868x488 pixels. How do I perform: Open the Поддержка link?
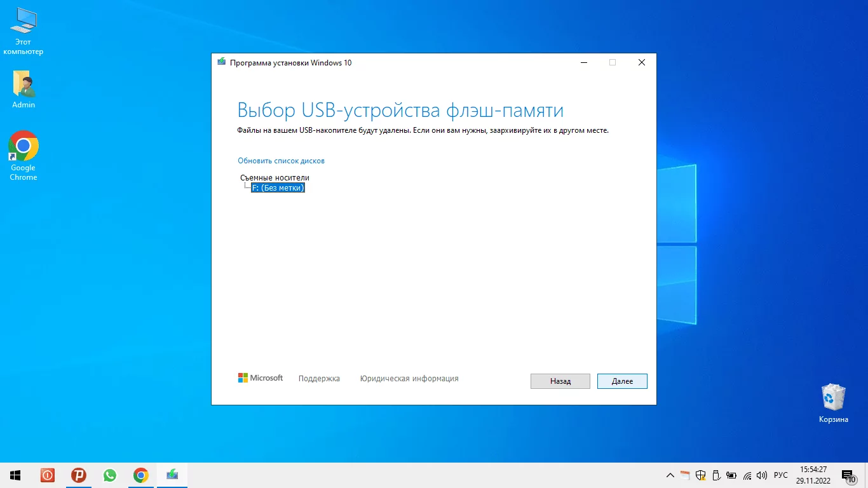pos(319,379)
